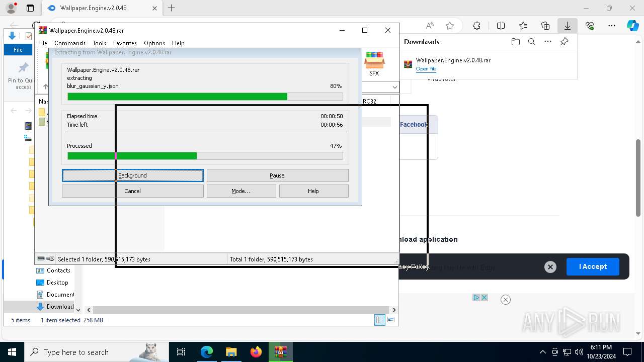Viewport: 644px width, 362px height.
Task: Open Task View on the taskbar
Action: [181, 352]
